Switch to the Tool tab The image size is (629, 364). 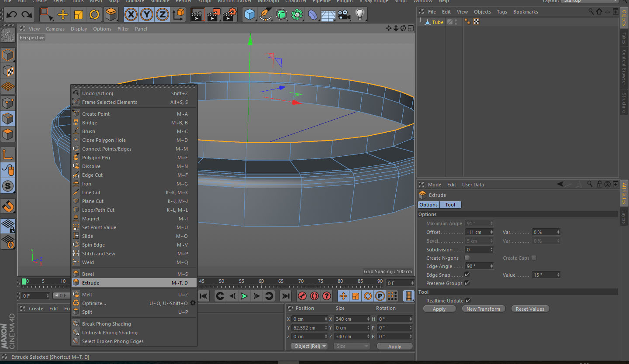[450, 205]
